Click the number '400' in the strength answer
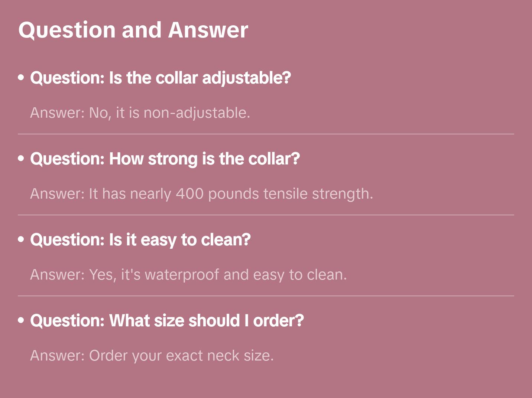Screen dimensions: 532x398 coord(189,194)
